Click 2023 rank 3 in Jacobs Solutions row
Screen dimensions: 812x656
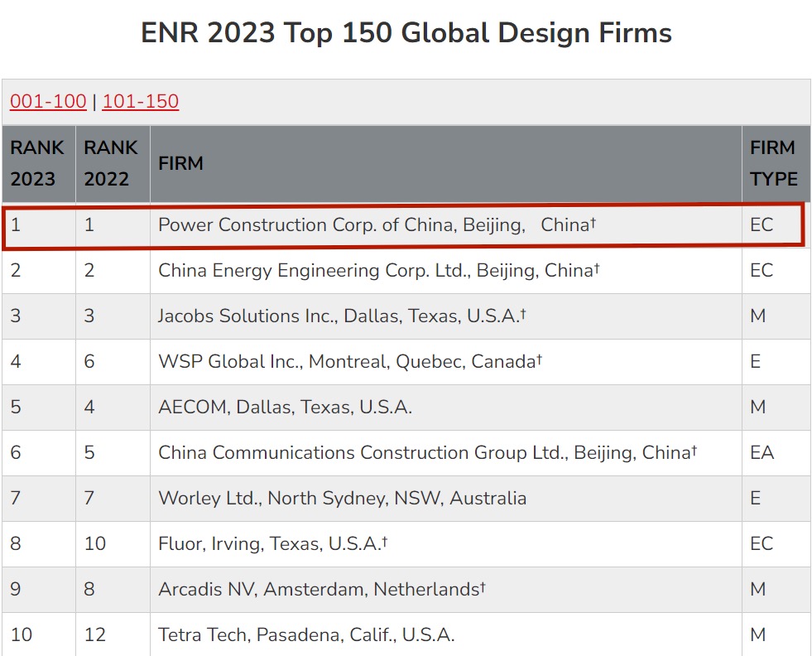(x=16, y=316)
